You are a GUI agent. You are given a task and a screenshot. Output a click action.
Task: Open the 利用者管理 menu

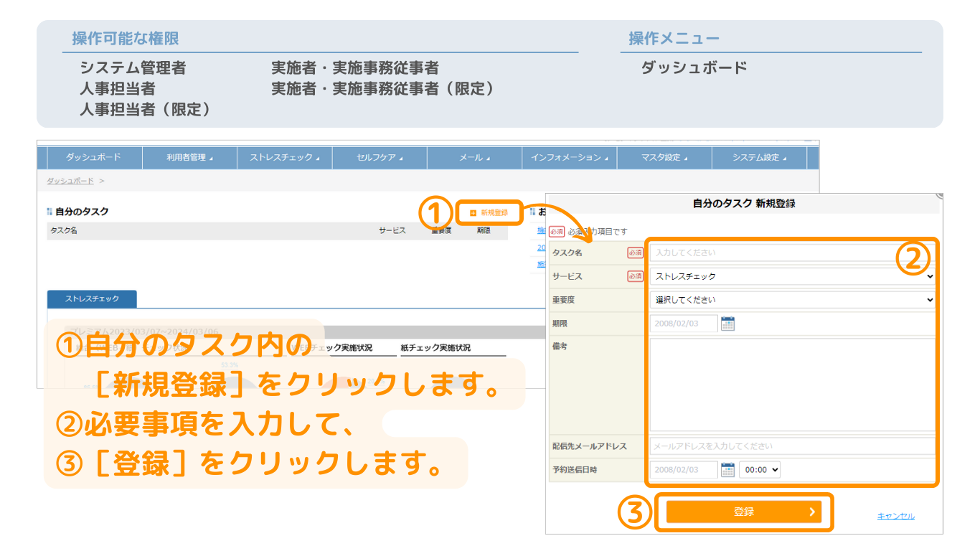pos(189,158)
